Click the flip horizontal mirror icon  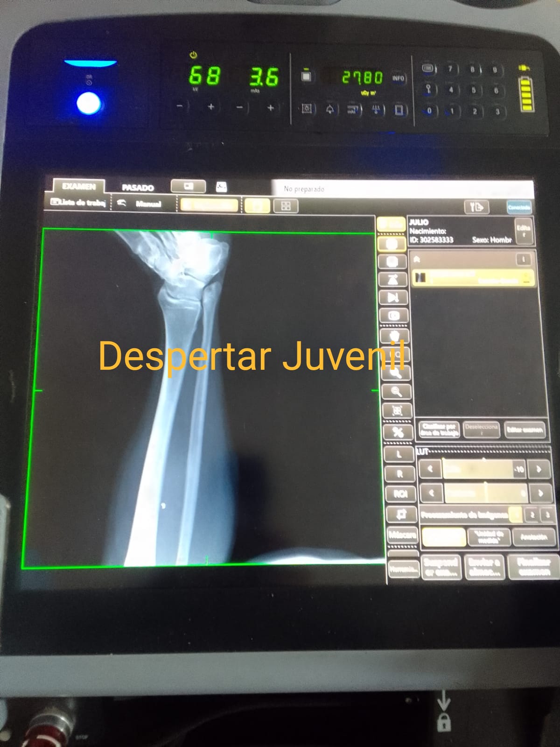tap(393, 297)
